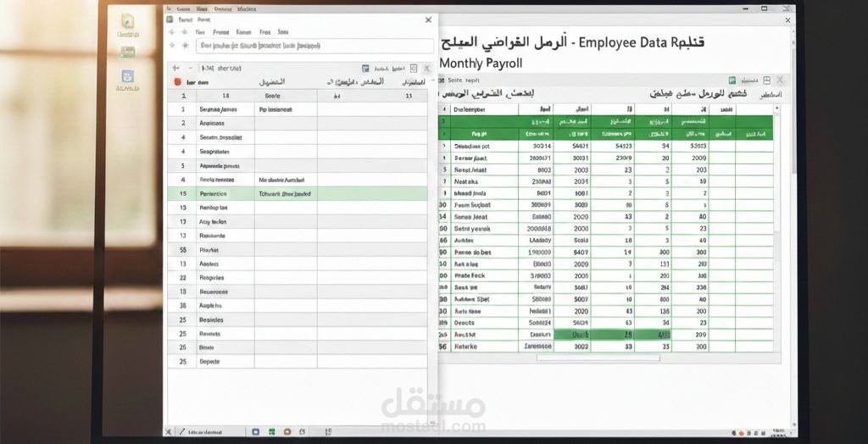This screenshot has width=868, height=444.
Task: Click the text input box below the menu row
Action: click(x=314, y=46)
